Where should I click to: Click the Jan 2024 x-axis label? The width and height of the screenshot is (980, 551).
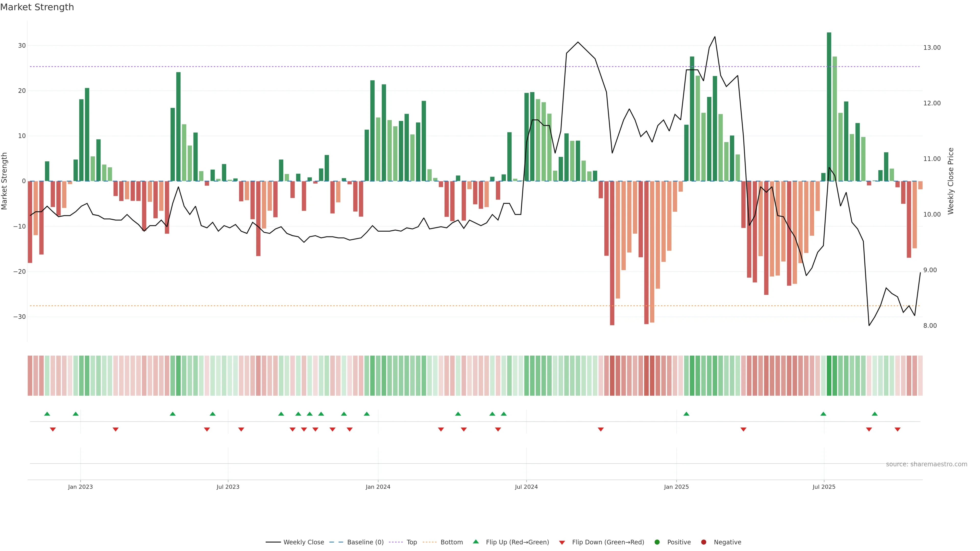pos(378,487)
